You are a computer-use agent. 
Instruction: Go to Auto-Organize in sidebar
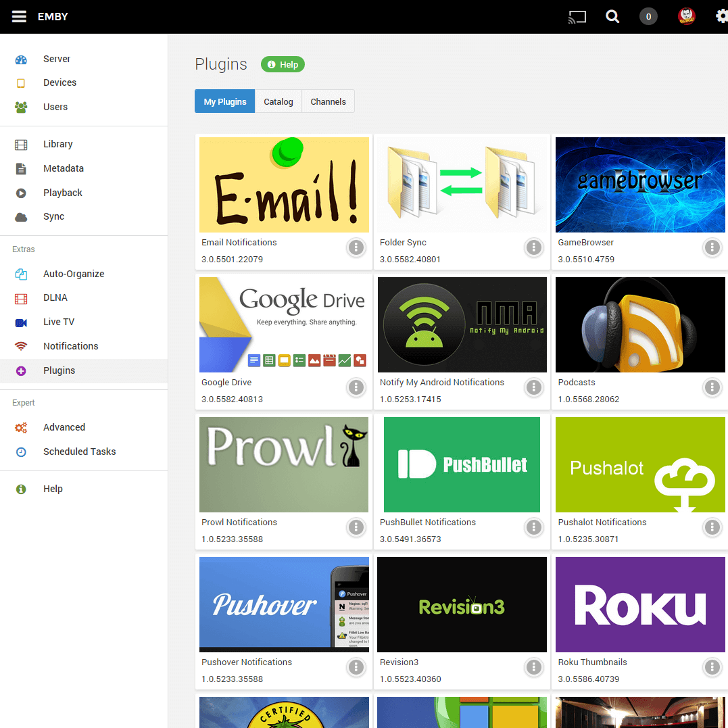point(73,274)
